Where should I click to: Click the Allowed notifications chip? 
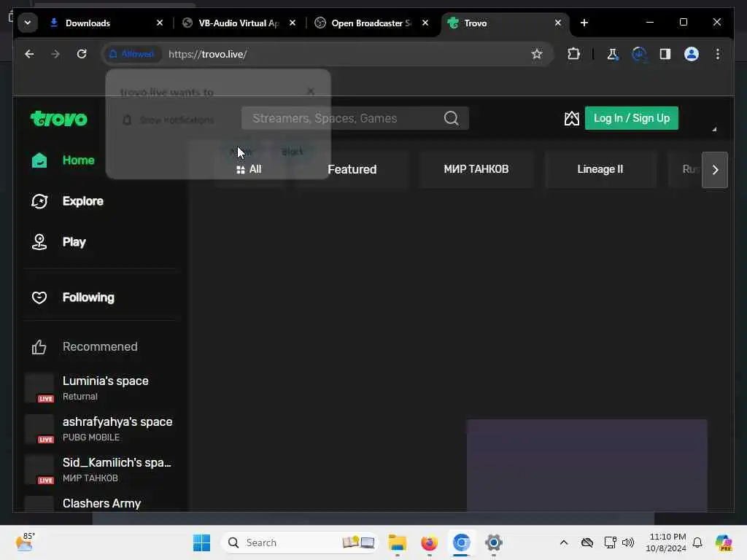pos(132,54)
